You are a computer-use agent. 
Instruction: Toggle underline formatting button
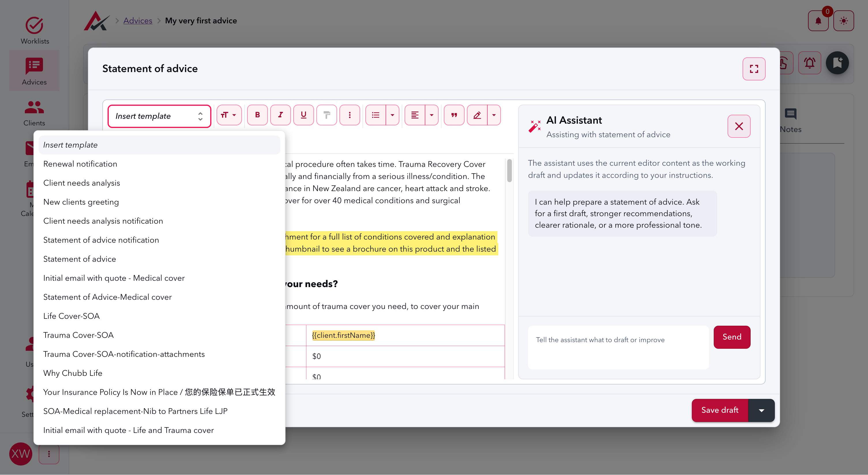(304, 115)
